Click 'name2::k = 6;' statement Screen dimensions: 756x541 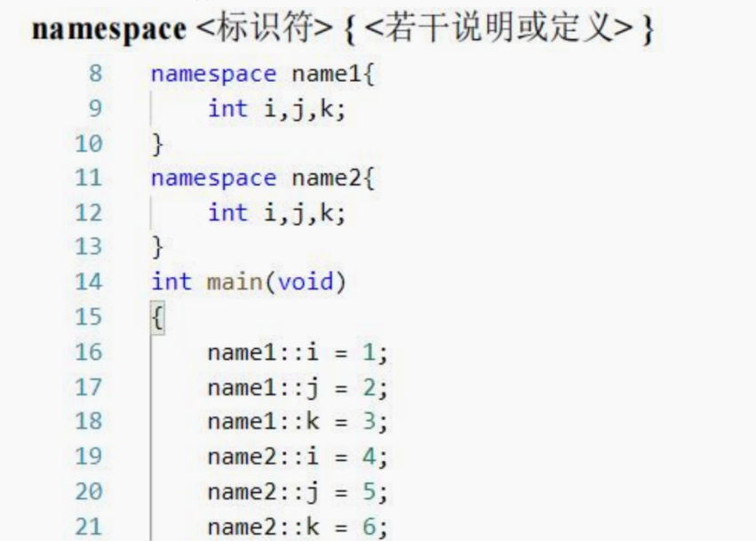click(x=298, y=527)
